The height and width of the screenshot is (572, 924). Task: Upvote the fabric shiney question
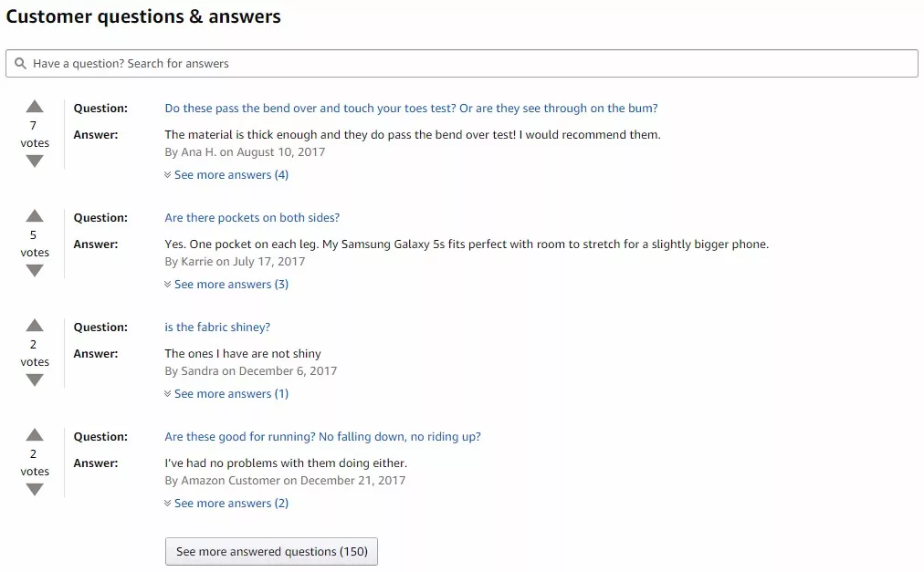pyautogui.click(x=35, y=326)
